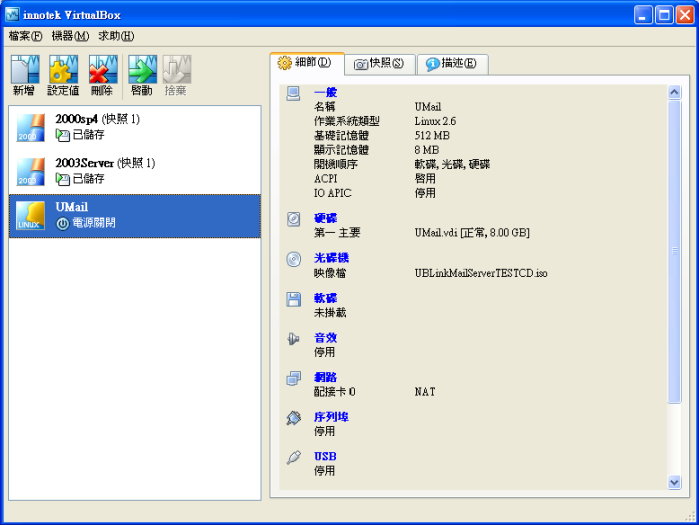Click the 硬碟 hard disk icon

coord(294,218)
